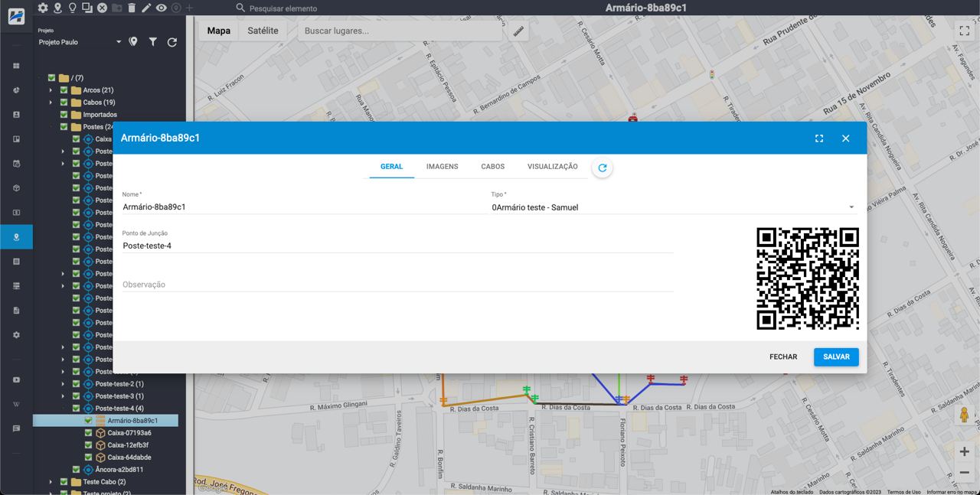Switch to the CABOS tab
Image resolution: width=980 pixels, height=495 pixels.
492,167
